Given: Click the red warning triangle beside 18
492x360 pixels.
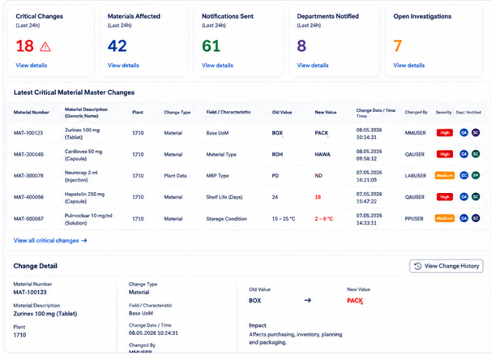Looking at the screenshot, I should point(45,46).
